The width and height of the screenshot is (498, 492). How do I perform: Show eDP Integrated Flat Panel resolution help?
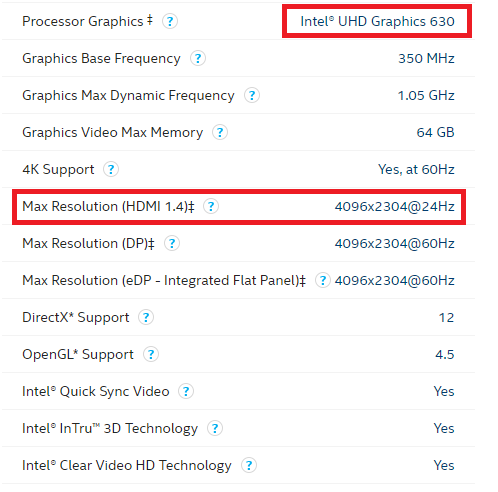322,281
